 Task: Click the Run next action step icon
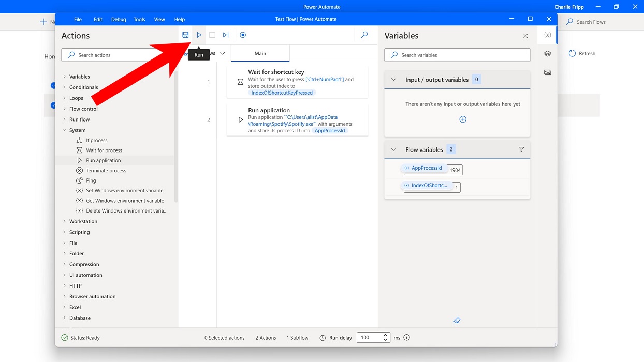pos(225,35)
